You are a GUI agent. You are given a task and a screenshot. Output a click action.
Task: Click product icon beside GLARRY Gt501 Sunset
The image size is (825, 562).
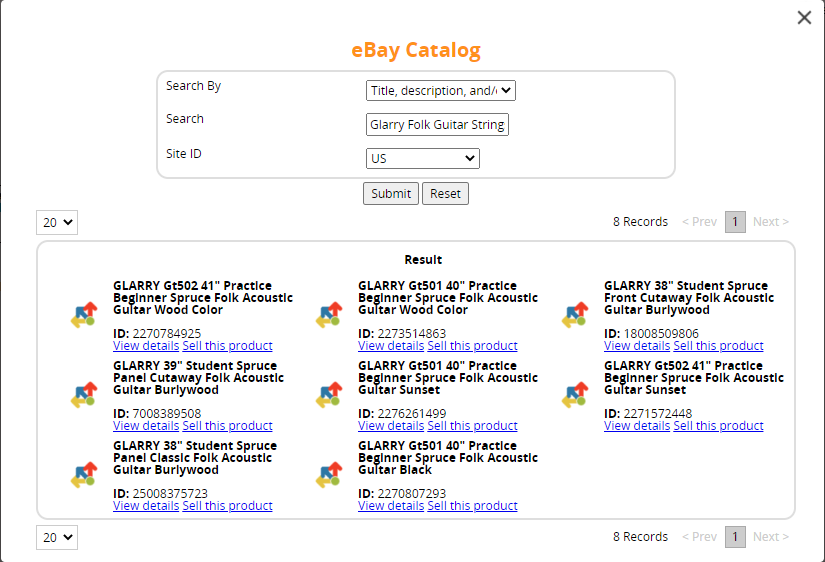(x=329, y=395)
